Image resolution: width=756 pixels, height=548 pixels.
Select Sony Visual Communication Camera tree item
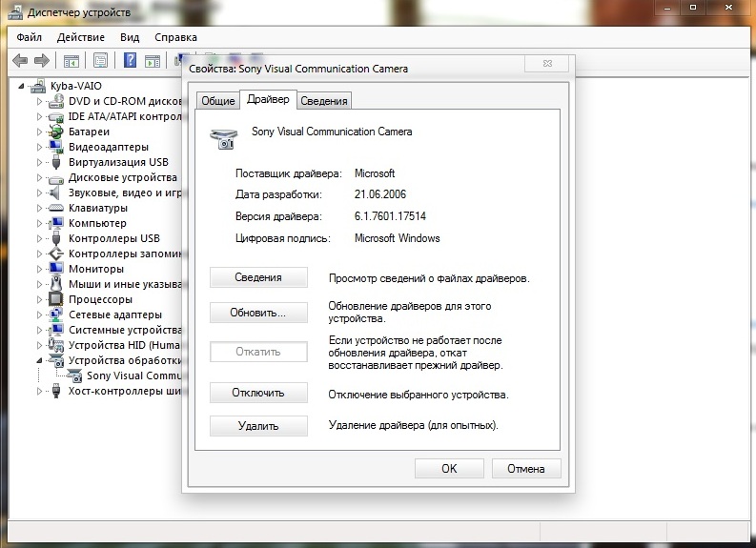click(134, 375)
